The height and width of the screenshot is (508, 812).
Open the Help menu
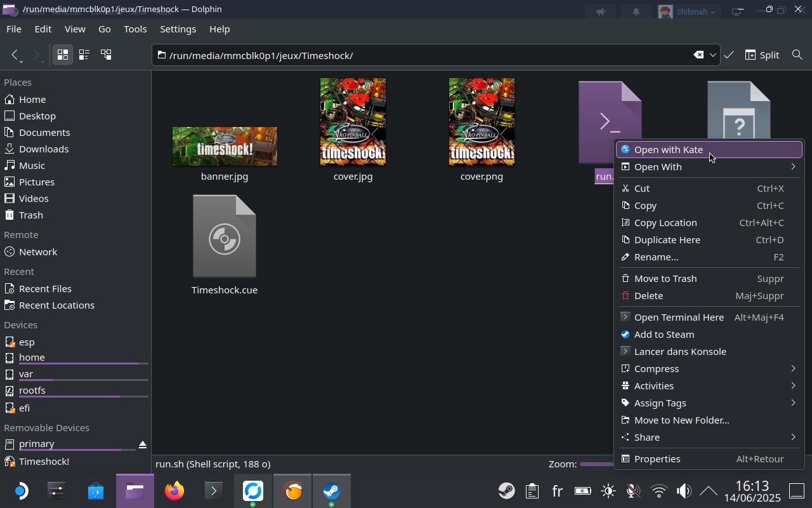pos(219,29)
